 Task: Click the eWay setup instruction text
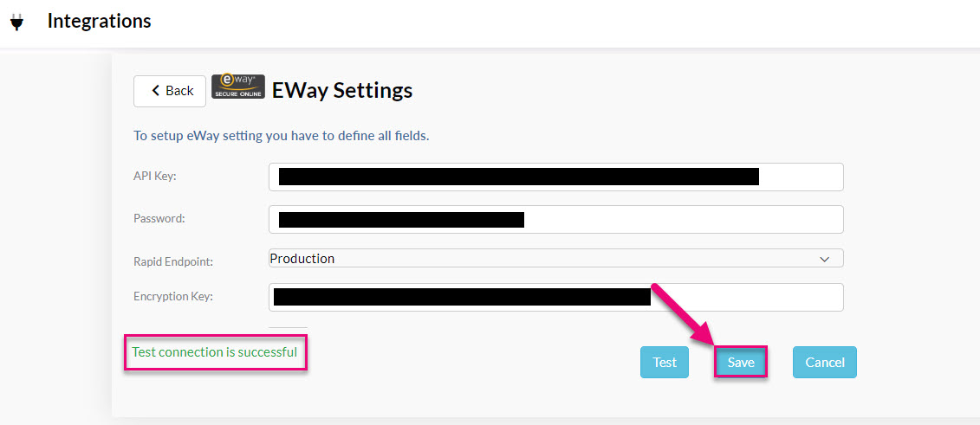click(x=282, y=136)
